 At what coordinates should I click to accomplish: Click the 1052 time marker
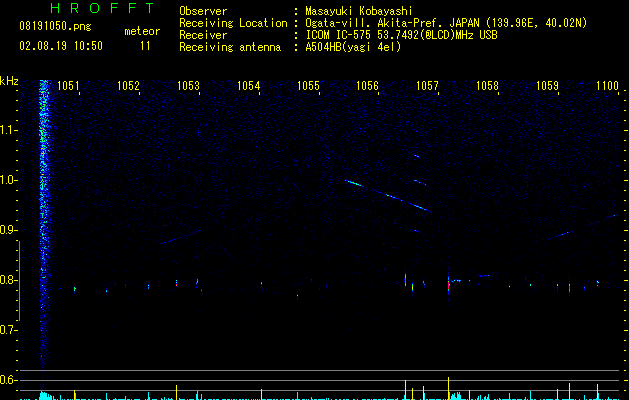point(128,86)
